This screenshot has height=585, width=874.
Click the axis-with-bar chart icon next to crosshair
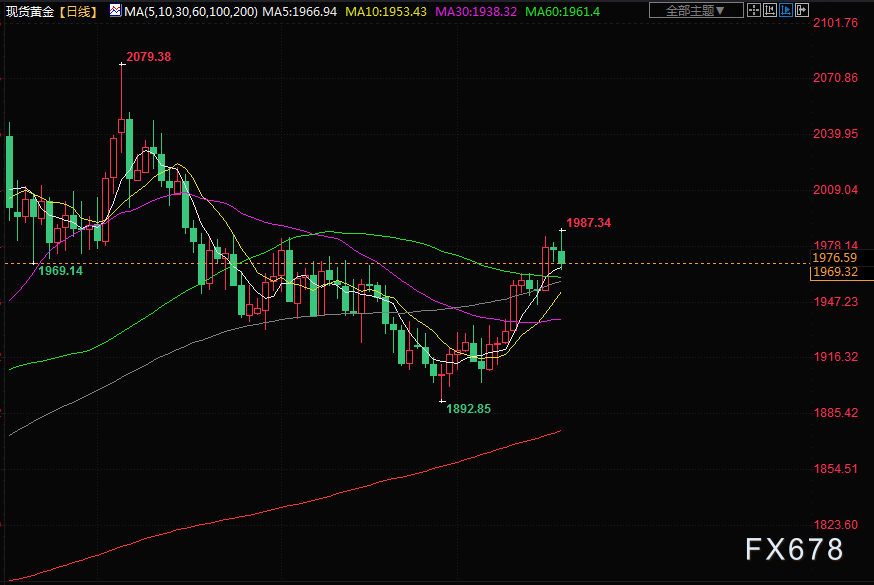pos(770,10)
